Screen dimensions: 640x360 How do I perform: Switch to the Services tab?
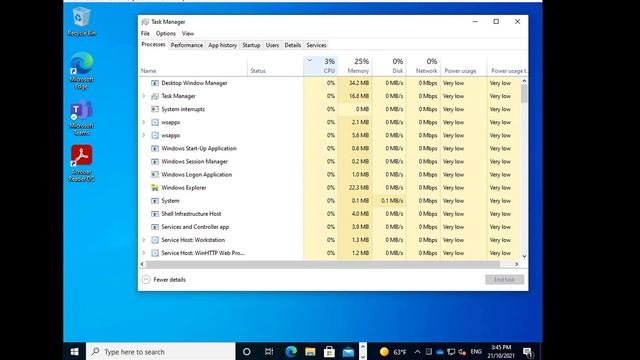tap(316, 45)
